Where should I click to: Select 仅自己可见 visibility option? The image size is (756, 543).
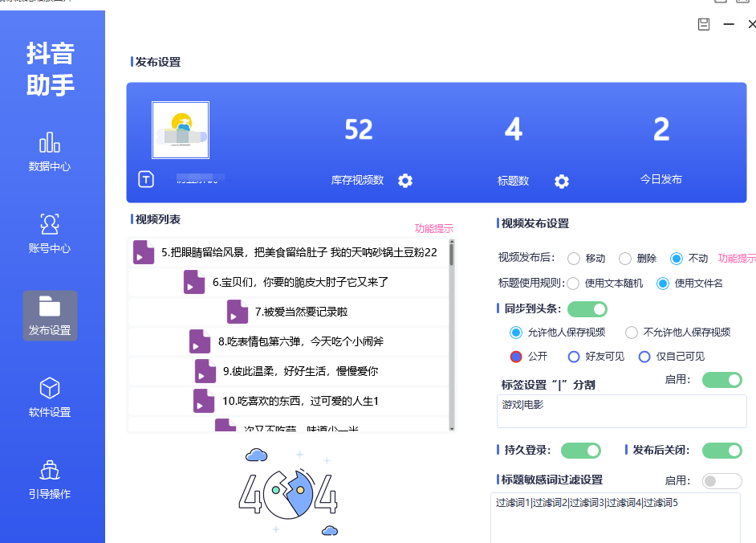[644, 357]
